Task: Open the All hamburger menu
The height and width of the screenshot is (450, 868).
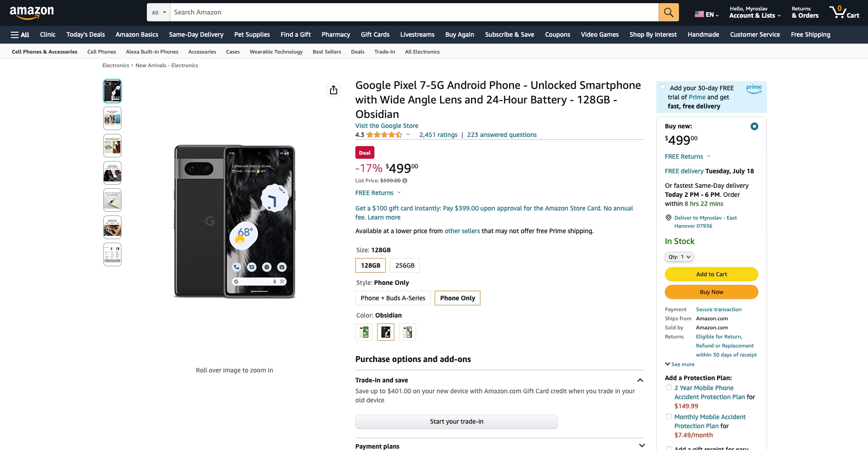Action: tap(20, 34)
